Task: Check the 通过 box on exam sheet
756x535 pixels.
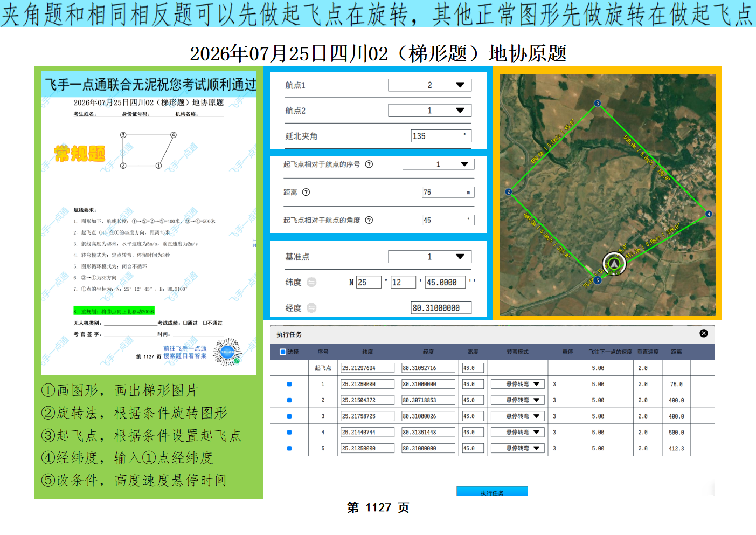Action: 185,323
